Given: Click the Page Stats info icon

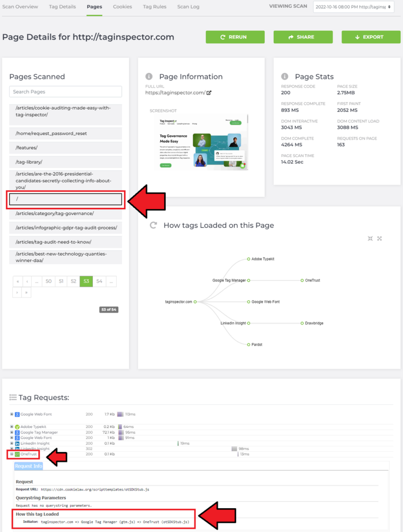Looking at the screenshot, I should coord(285,77).
